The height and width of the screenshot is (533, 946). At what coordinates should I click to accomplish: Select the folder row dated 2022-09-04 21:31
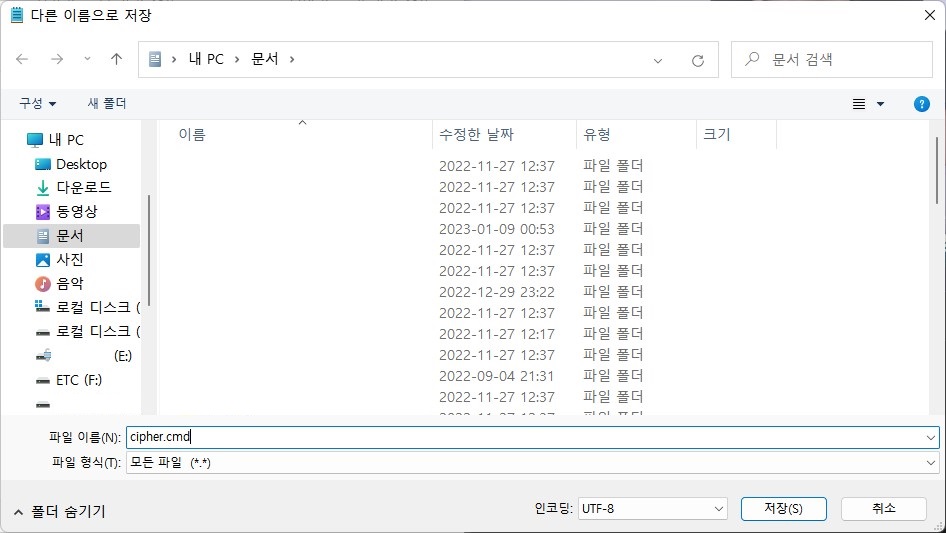(x=541, y=376)
